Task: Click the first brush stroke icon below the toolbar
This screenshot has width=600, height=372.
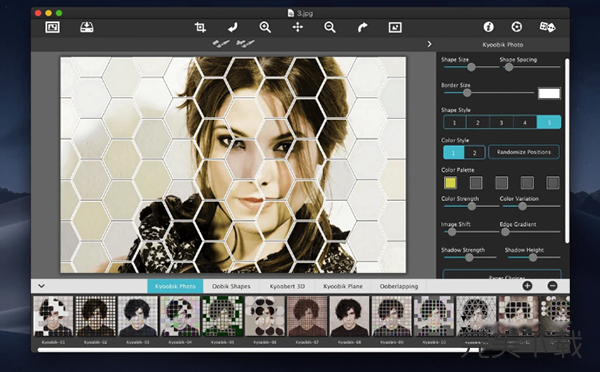Action: [221, 43]
